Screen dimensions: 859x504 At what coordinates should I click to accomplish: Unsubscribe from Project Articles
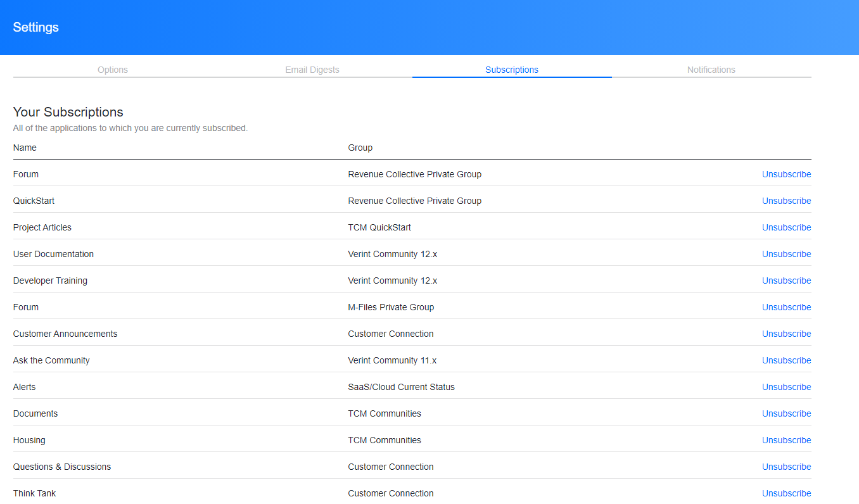pos(786,227)
